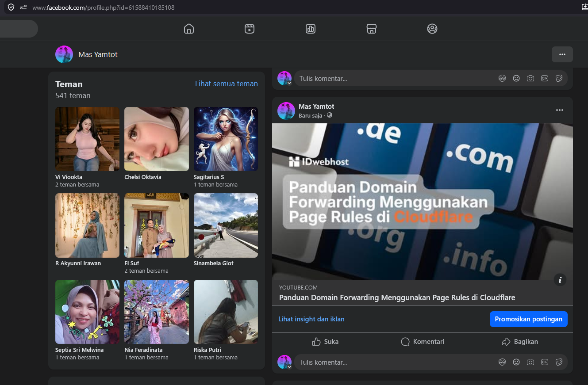Click the 'Promosikan postingan' button
The height and width of the screenshot is (385, 588).
529,319
